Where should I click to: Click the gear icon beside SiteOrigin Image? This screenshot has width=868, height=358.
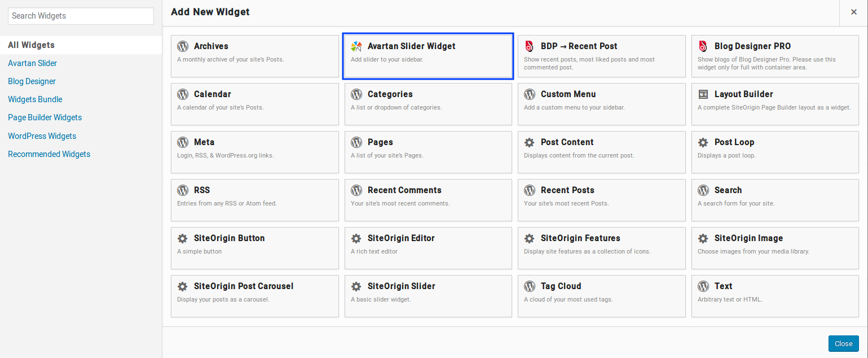(x=703, y=238)
